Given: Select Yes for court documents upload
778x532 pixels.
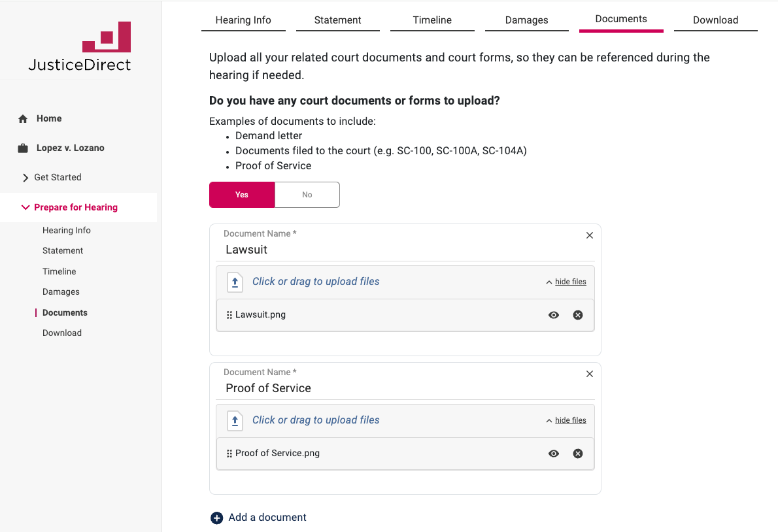Looking at the screenshot, I should (242, 195).
